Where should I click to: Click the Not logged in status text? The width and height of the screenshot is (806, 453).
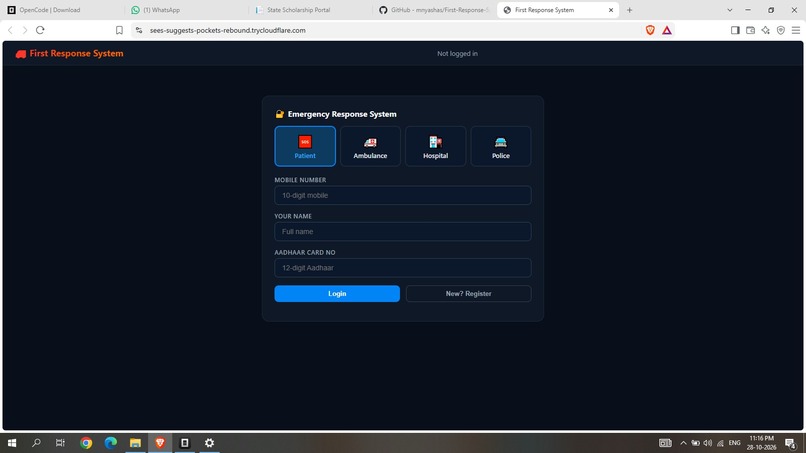tap(457, 53)
